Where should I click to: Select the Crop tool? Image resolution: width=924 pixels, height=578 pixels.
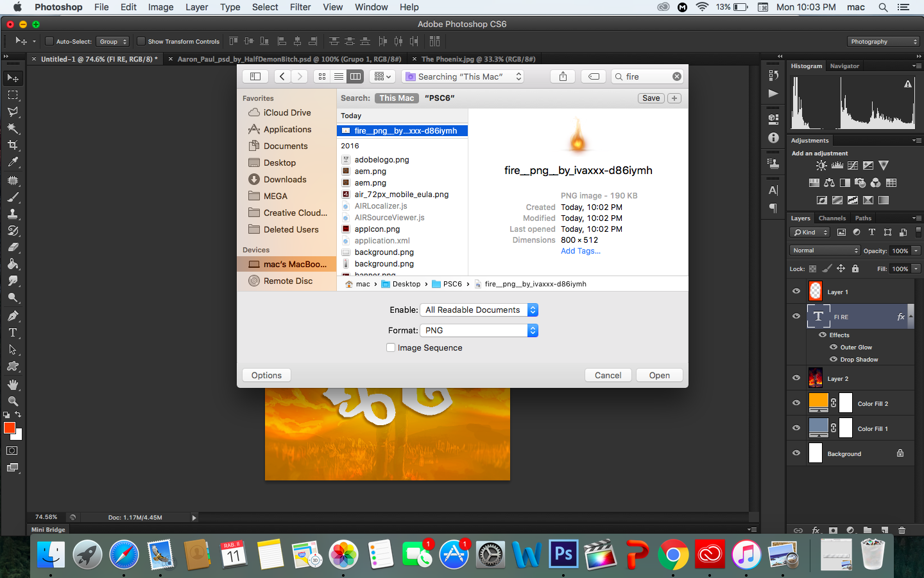click(x=13, y=144)
